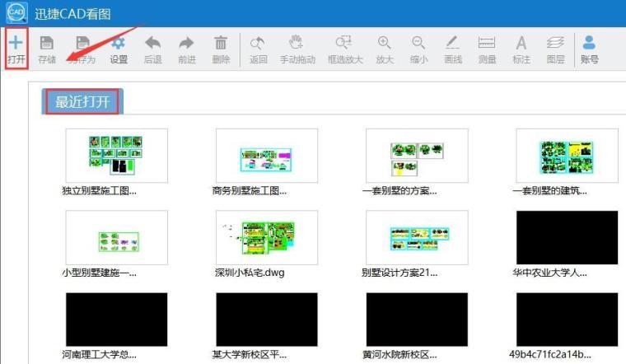Image resolution: width=626 pixels, height=364 pixels.
Task: Open the 图层 layers panel
Action: coord(555,43)
